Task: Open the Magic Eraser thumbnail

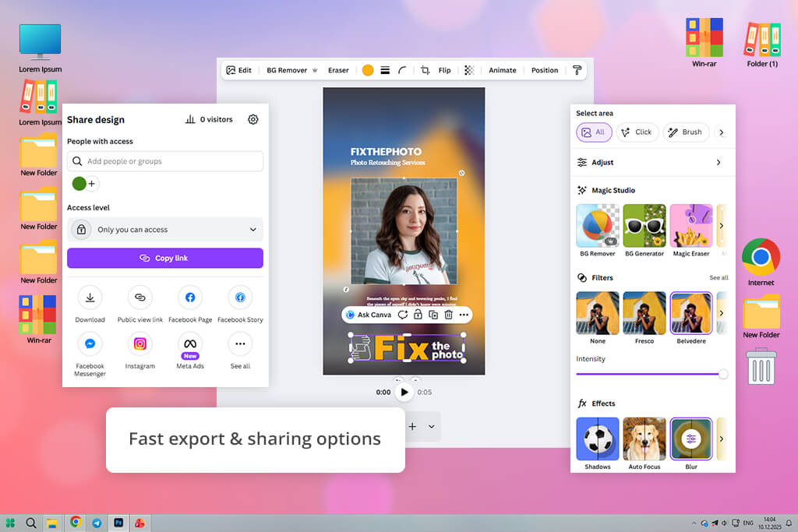Action: click(691, 226)
